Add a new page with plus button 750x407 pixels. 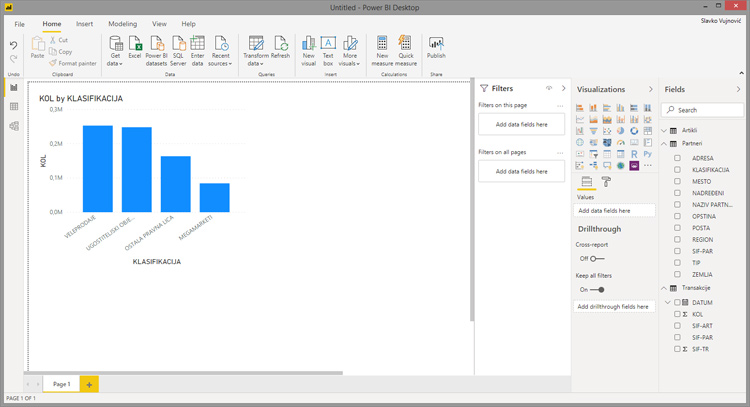click(x=89, y=384)
